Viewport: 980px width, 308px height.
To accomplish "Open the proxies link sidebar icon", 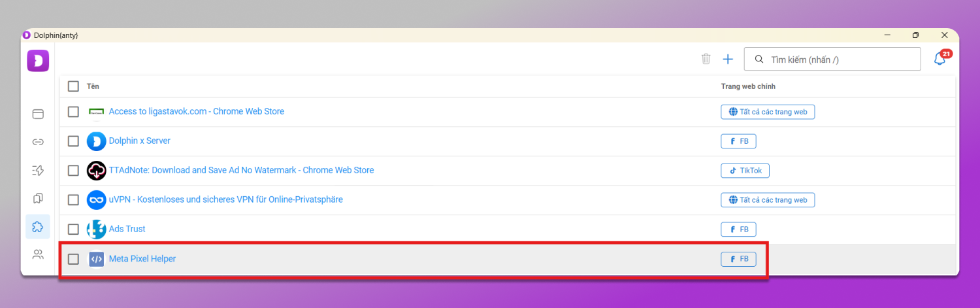I will pos(38,142).
